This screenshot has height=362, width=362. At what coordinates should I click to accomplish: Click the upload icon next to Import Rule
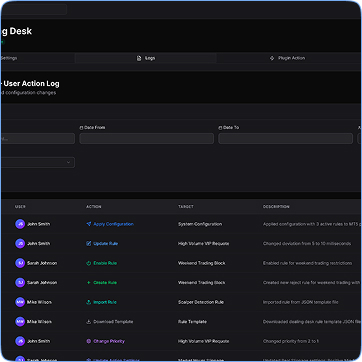tap(89, 302)
